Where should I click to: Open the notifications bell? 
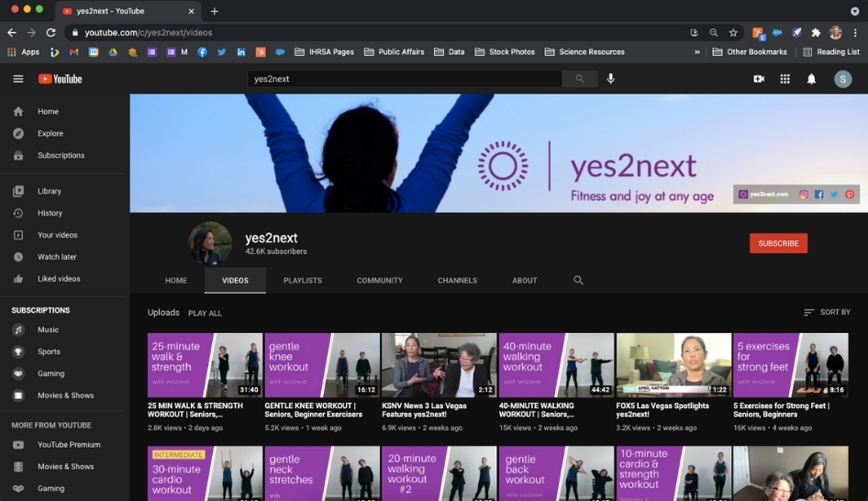coord(811,79)
